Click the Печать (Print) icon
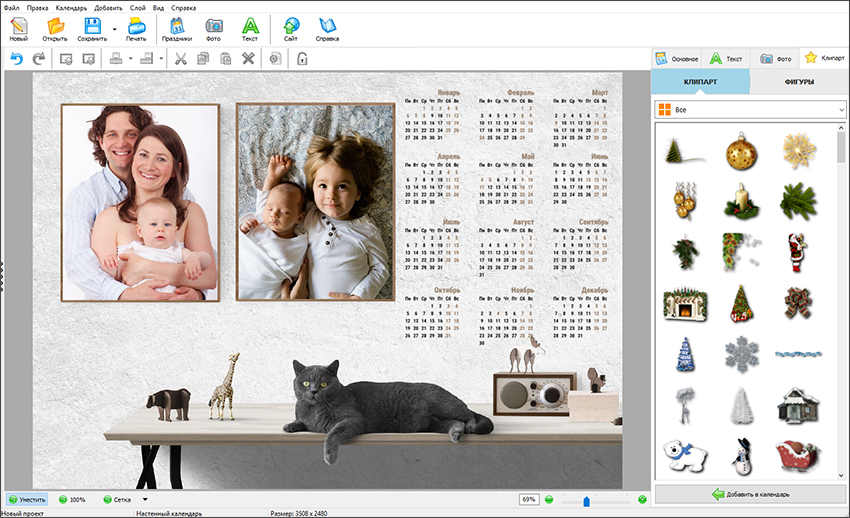The width and height of the screenshot is (850, 518). coord(136,29)
